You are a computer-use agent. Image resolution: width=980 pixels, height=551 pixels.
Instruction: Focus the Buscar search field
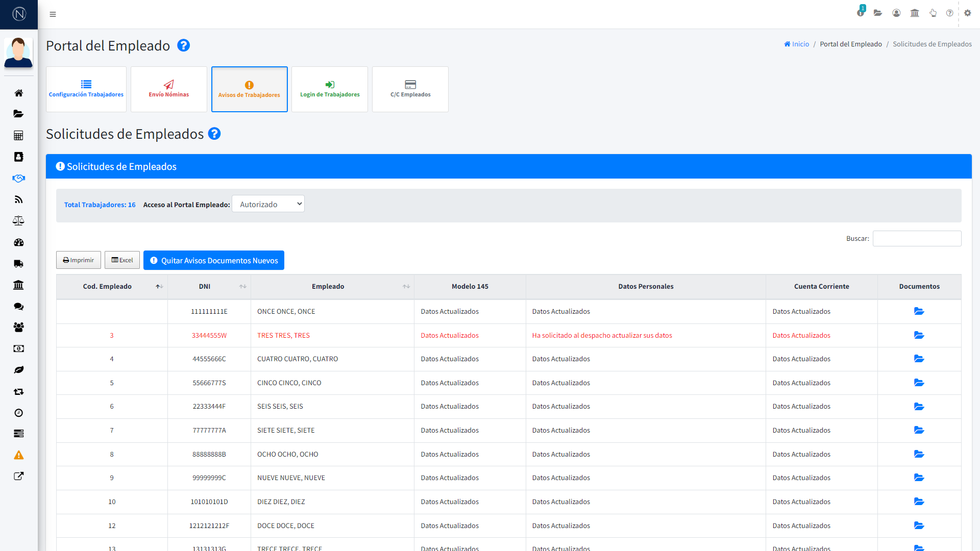tap(917, 238)
